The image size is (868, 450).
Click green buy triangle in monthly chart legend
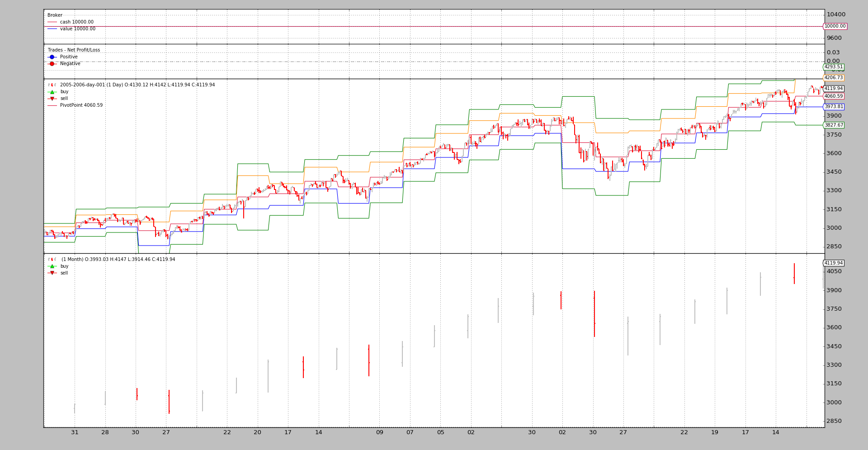(52, 266)
